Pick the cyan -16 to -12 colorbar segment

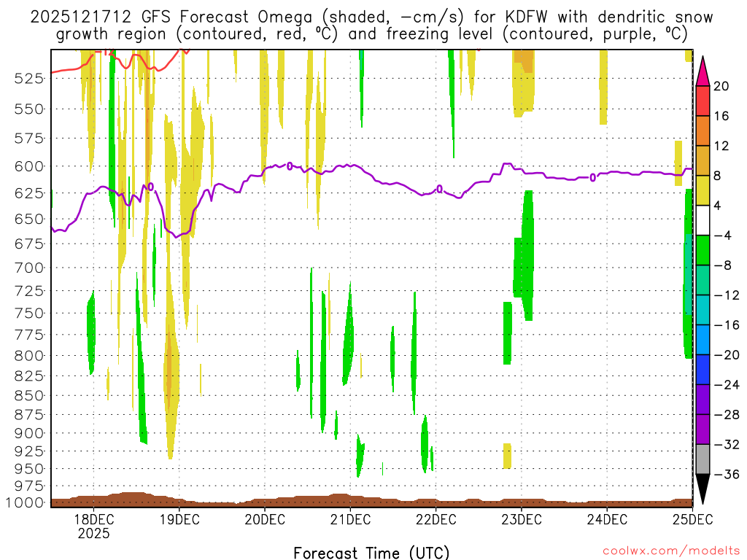point(703,310)
